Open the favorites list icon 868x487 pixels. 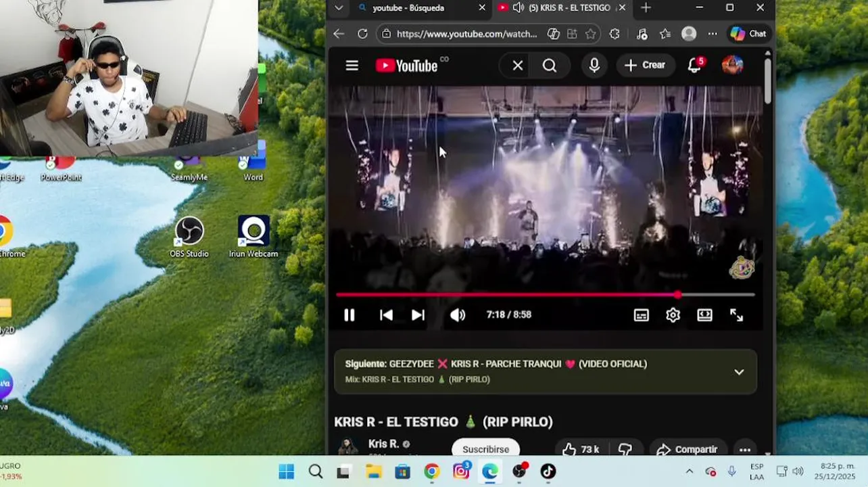(665, 34)
